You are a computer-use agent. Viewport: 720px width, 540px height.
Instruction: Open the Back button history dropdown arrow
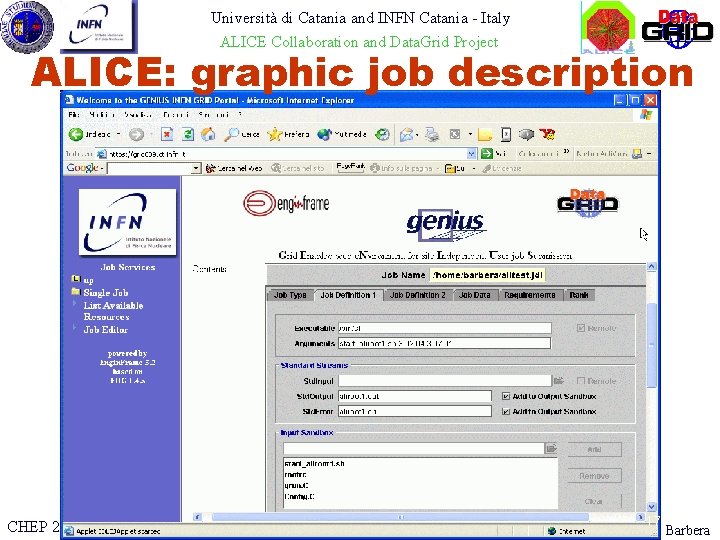[x=118, y=134]
